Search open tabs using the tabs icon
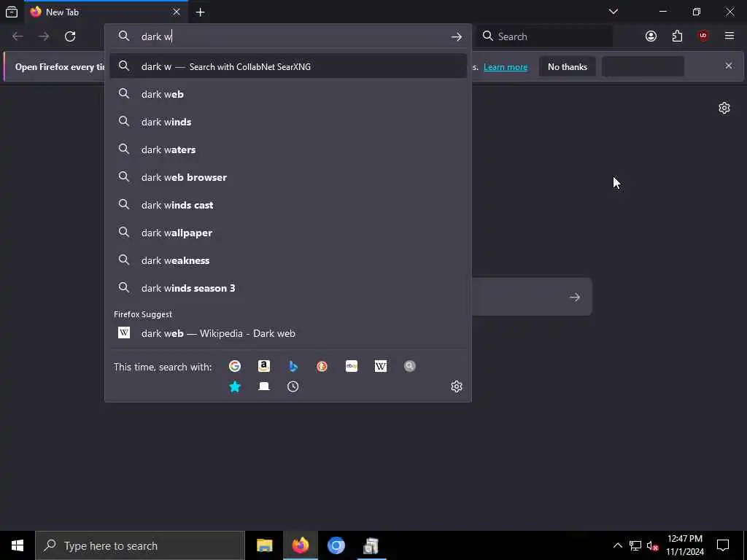The width and height of the screenshot is (747, 560). (264, 386)
